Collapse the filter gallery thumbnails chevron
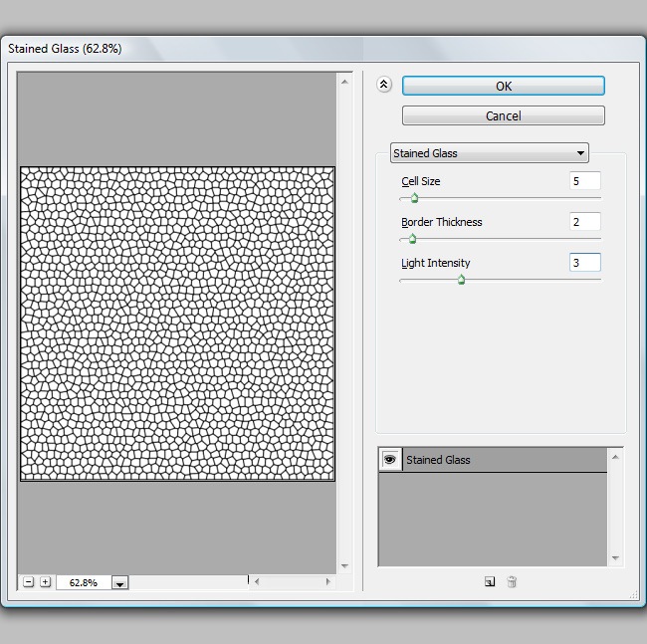This screenshot has height=644, width=647. coord(385,86)
